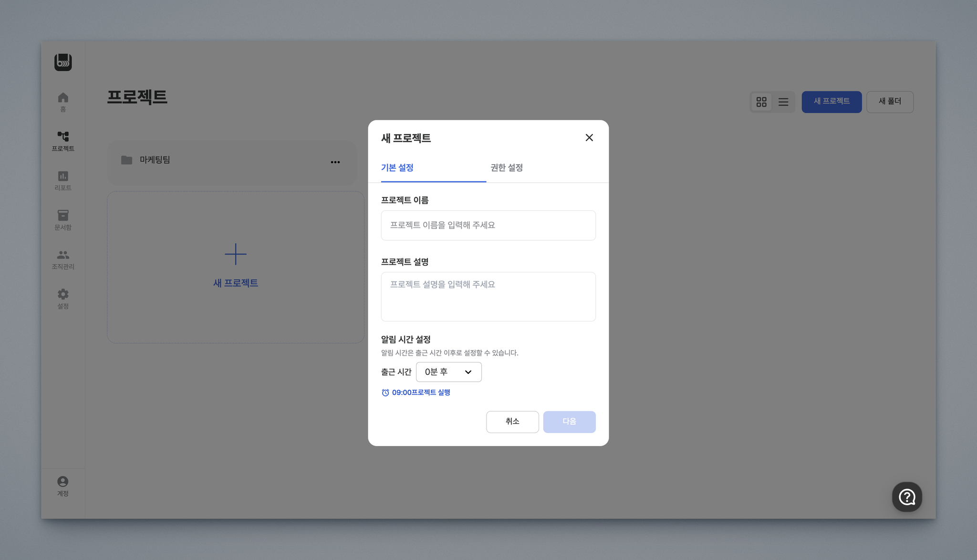Viewport: 977px width, 560px height.
Task: Open the 마케팅팀 folder options menu
Action: 335,162
